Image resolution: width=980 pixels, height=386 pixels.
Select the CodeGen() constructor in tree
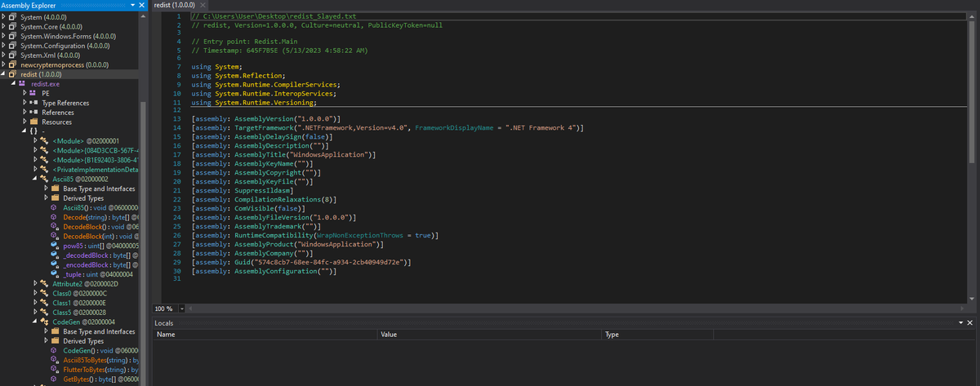coord(101,350)
